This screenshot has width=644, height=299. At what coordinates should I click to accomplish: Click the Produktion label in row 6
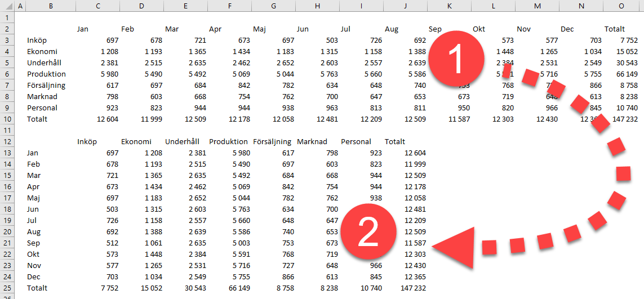tap(46, 74)
